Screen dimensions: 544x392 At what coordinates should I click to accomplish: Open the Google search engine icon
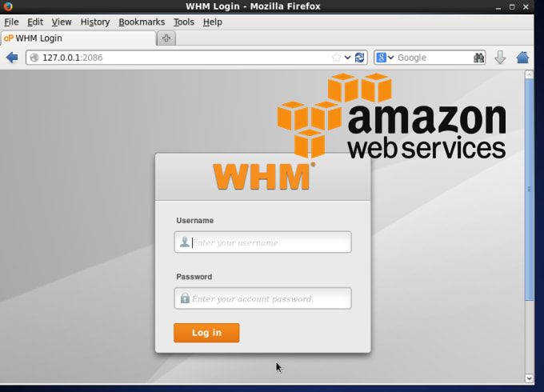(x=382, y=58)
